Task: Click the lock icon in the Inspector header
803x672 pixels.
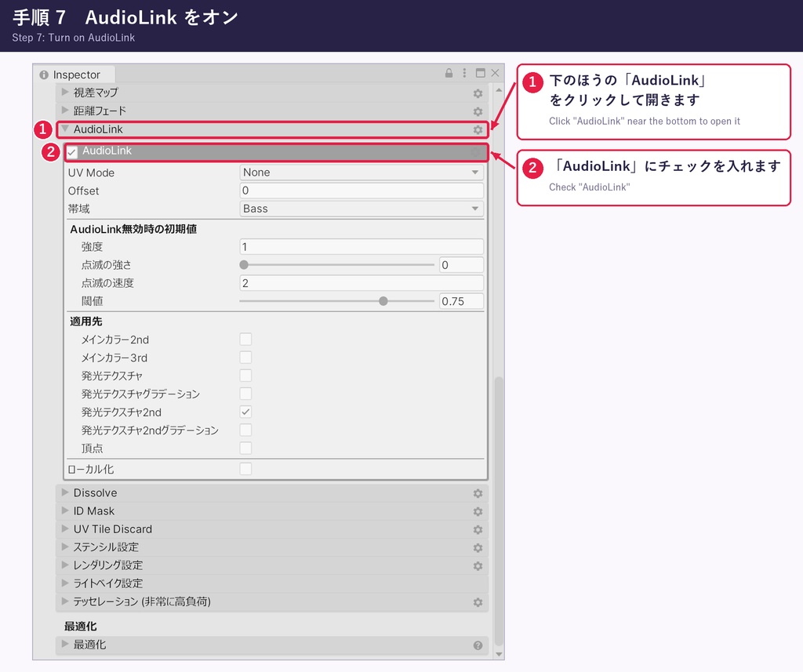Action: pos(449,73)
